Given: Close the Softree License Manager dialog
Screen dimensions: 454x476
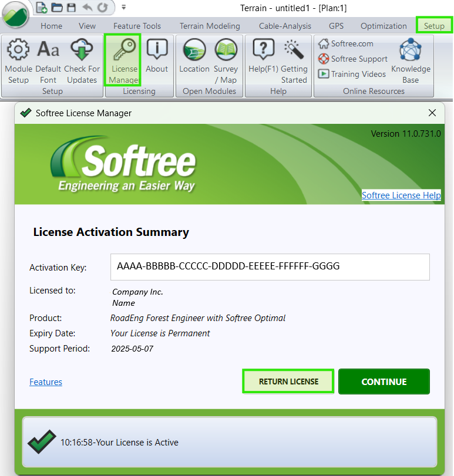Looking at the screenshot, I should pos(432,113).
